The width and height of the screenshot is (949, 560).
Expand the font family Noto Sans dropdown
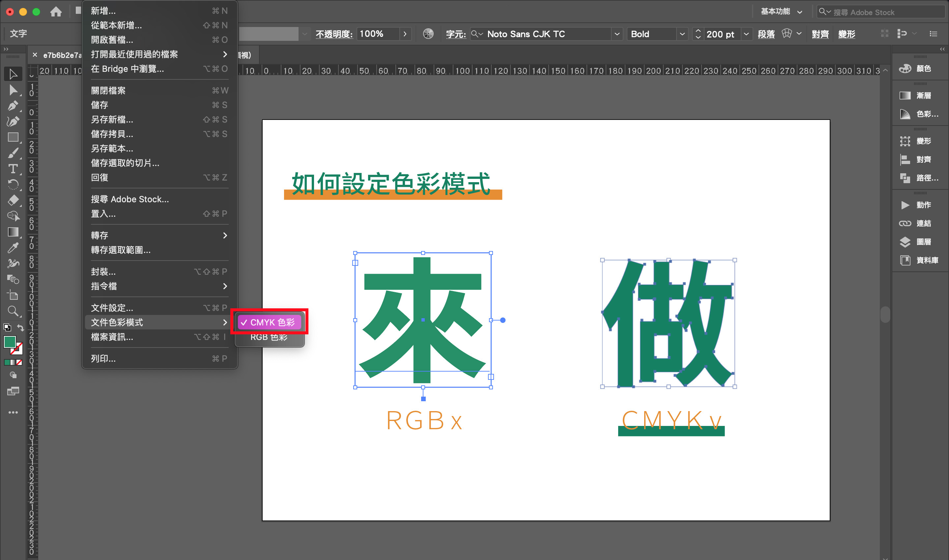617,34
